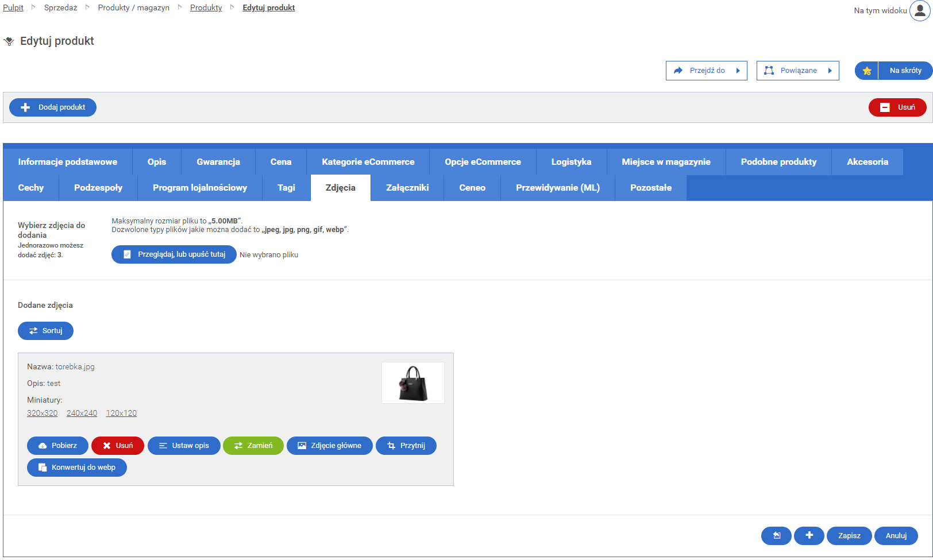Open the Cechy tab
The image size is (933, 560).
(31, 188)
